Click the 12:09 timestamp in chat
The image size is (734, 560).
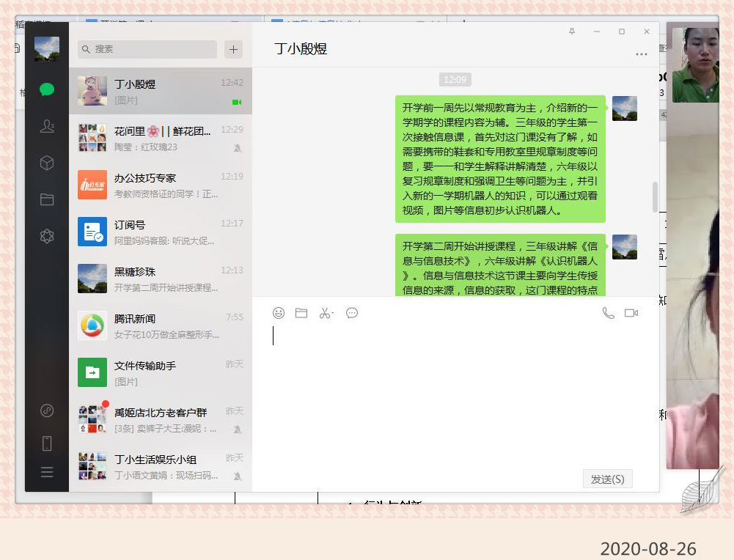455,80
